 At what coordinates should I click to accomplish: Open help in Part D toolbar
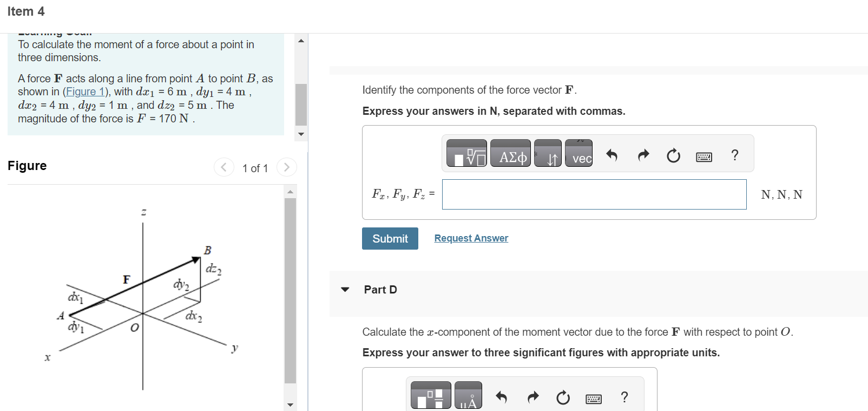(x=624, y=397)
